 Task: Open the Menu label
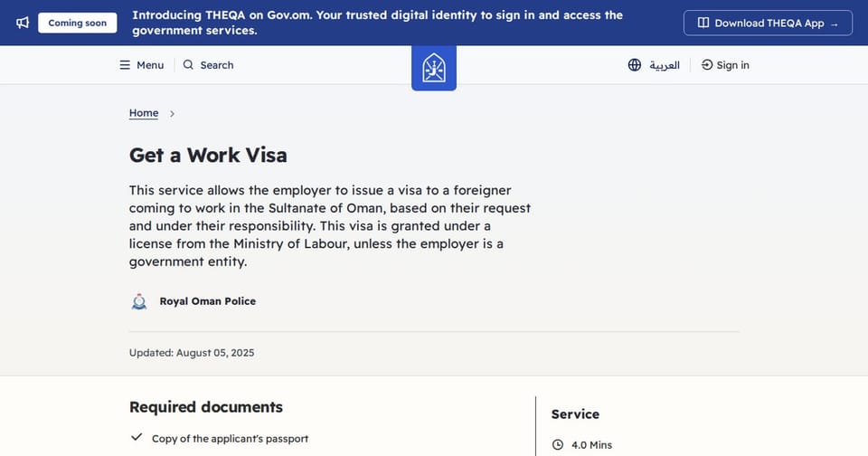[x=150, y=65]
